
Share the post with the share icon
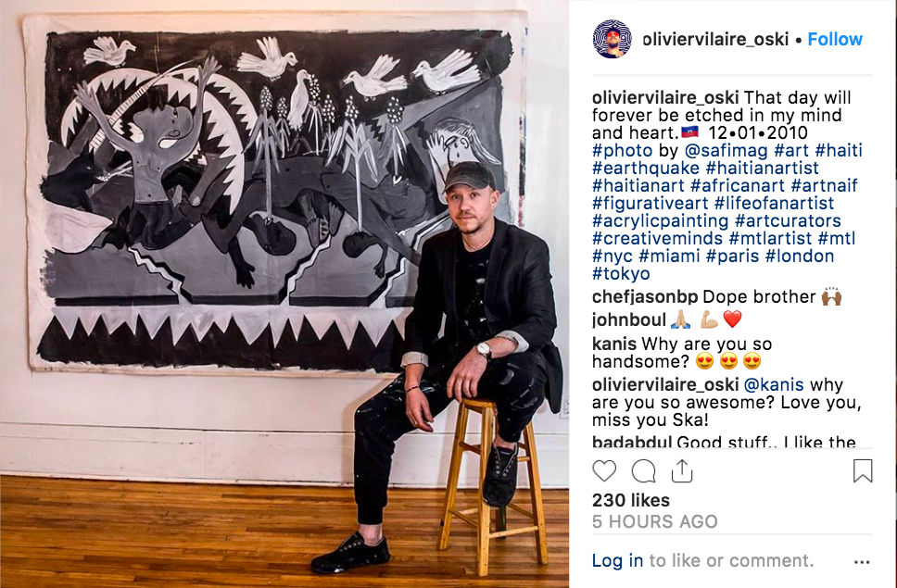point(682,471)
